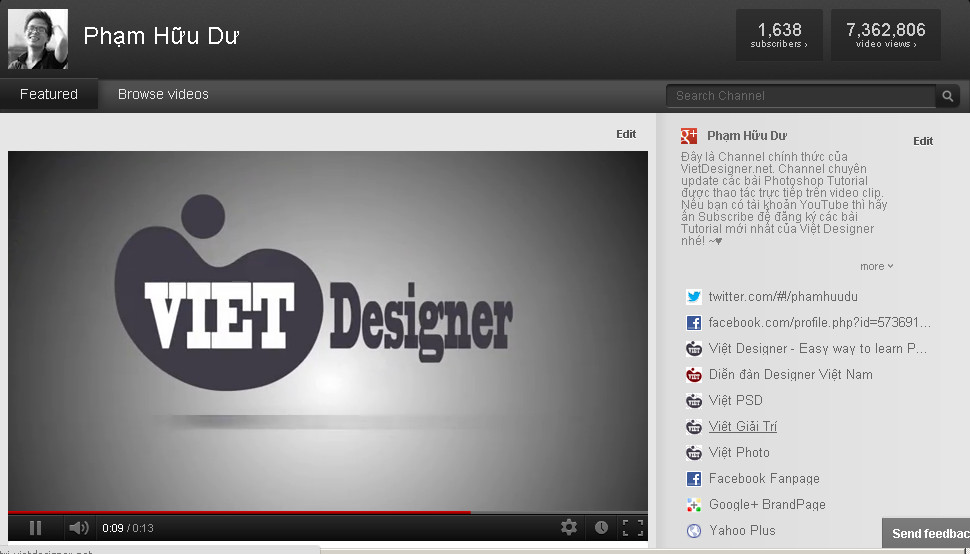Open the Browse videos tab
The image size is (970, 554).
163,94
